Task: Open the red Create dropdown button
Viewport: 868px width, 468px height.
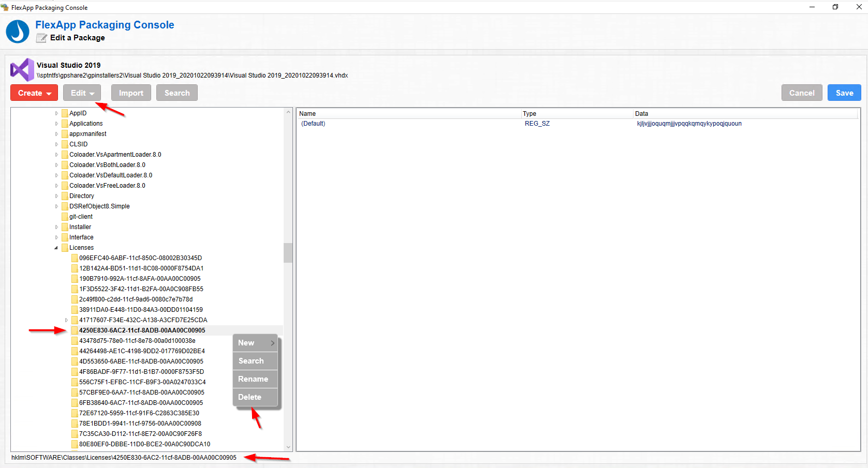Action: pos(34,93)
